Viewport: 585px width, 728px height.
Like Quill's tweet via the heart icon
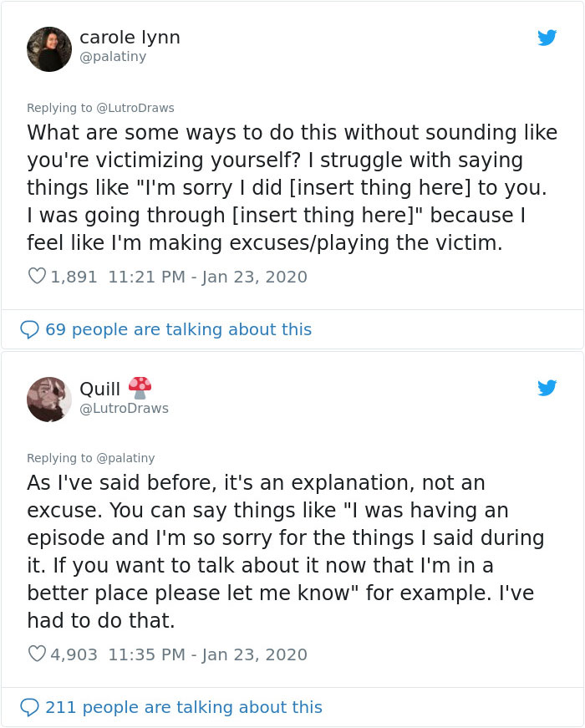(37, 654)
